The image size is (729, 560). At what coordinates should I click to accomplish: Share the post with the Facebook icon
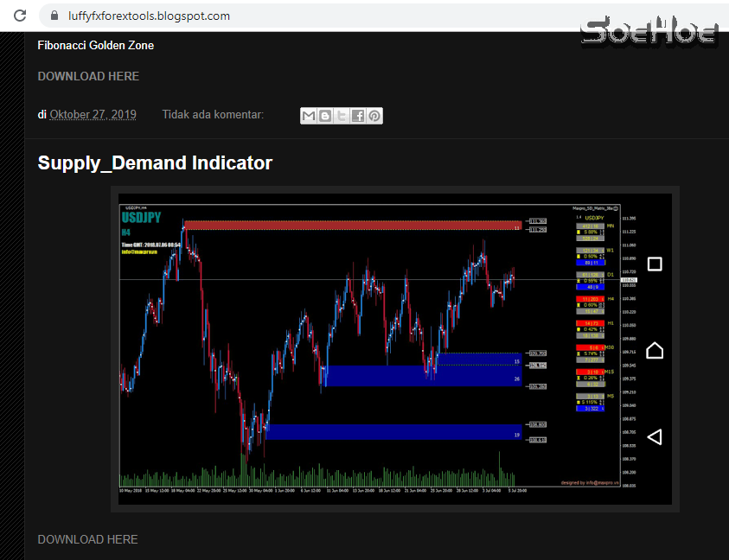[358, 115]
